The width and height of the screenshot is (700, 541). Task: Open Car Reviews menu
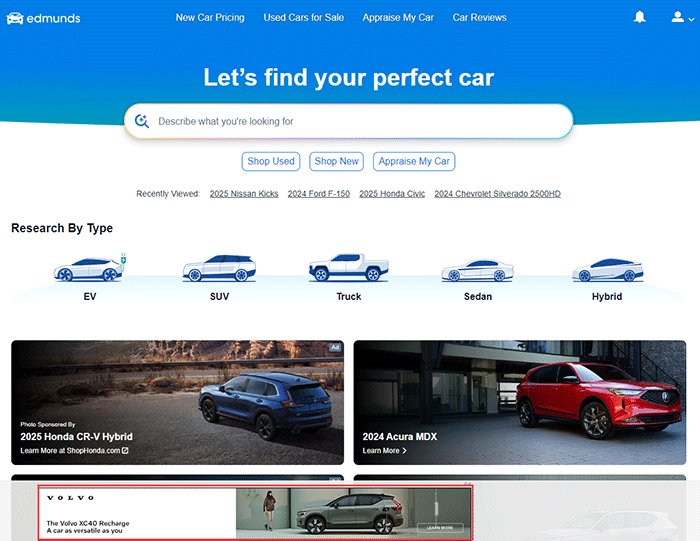(479, 17)
